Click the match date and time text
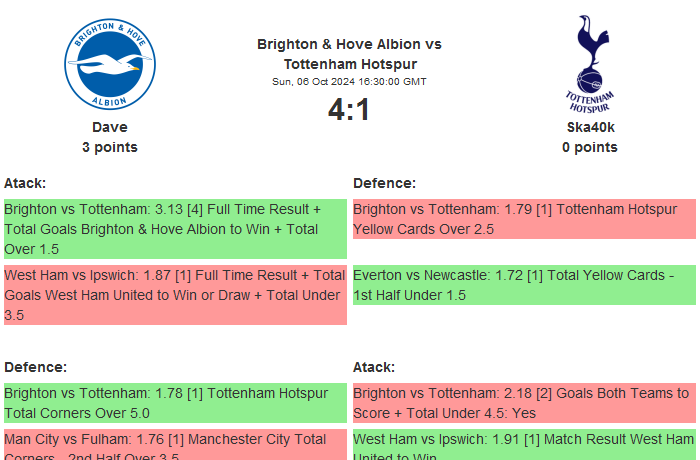Screen dimensions: 700x460 tap(349, 82)
